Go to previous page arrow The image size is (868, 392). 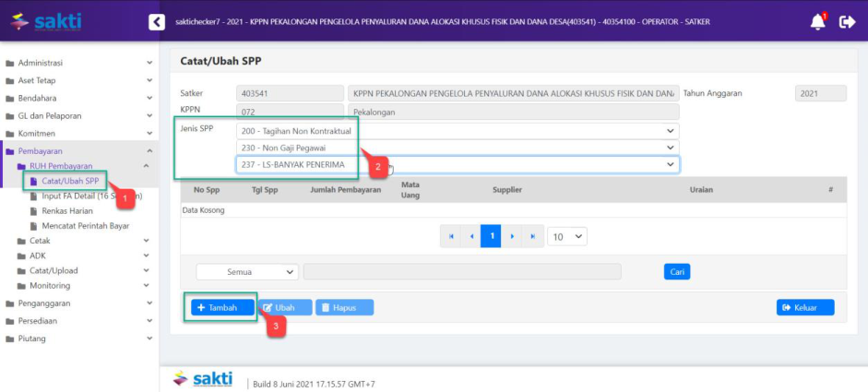[471, 236]
